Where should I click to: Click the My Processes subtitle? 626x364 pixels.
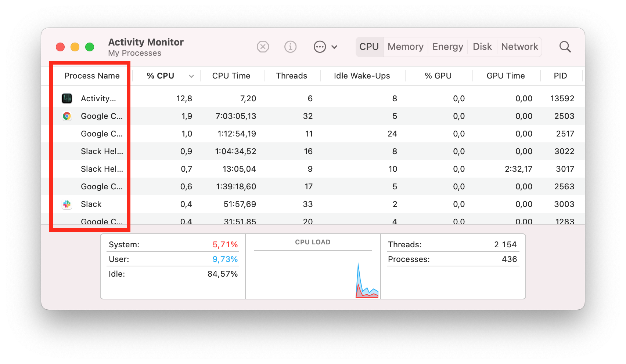pos(134,53)
